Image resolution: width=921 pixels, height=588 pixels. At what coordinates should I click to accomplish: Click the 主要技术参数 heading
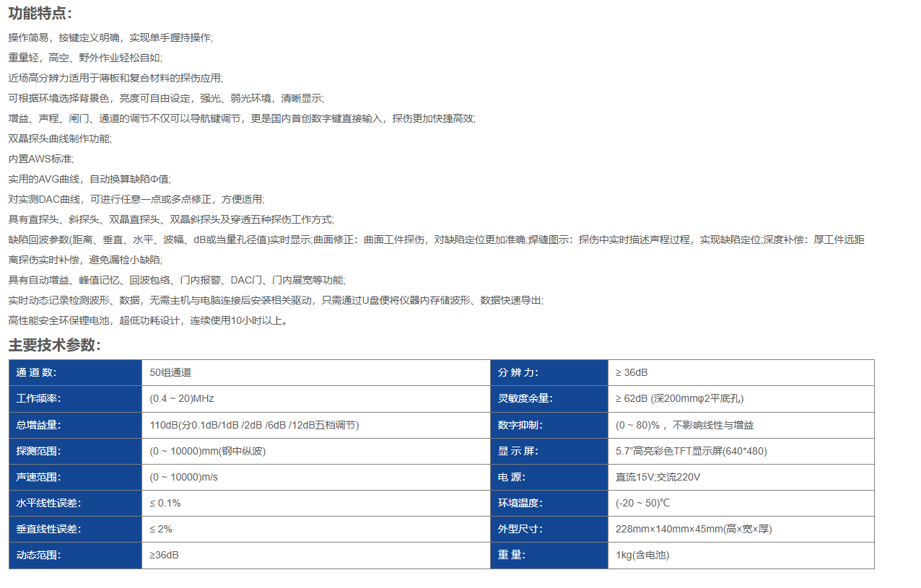(x=55, y=345)
